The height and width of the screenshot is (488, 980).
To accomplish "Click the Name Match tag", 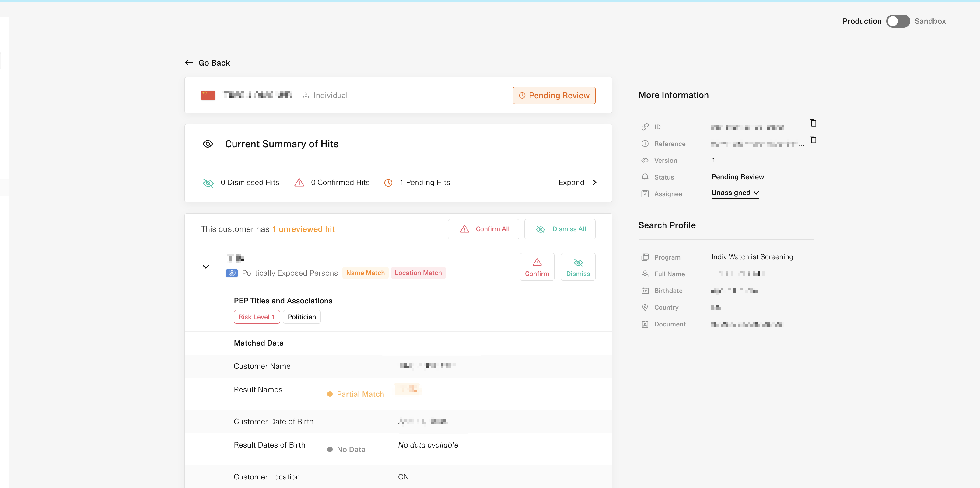I will [x=365, y=273].
